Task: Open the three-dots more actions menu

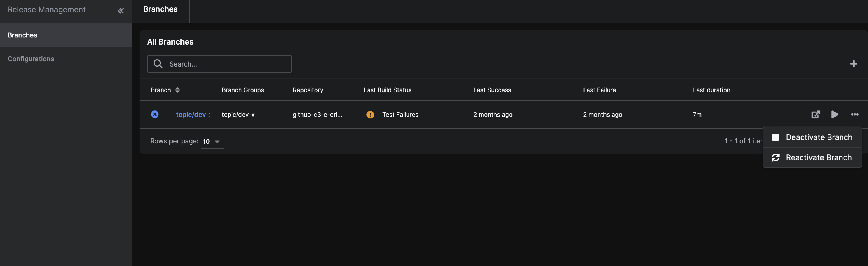Action: [854, 115]
